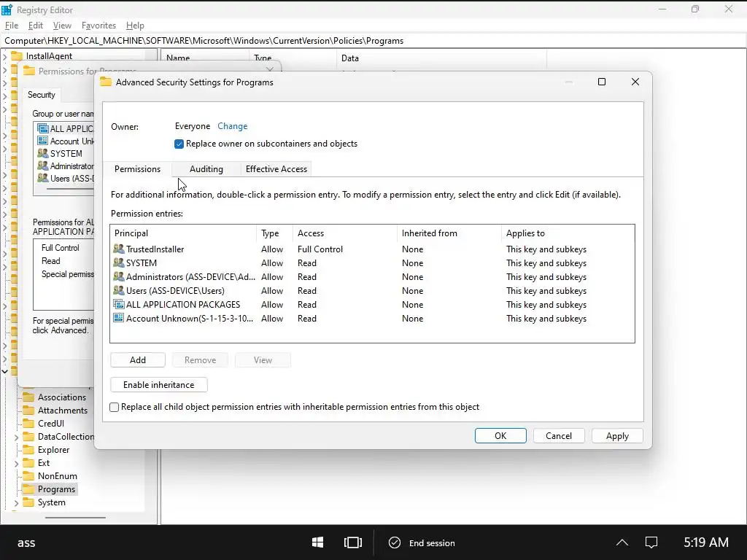Open the View menu
Screen dimensions: 747x560
coord(62,26)
